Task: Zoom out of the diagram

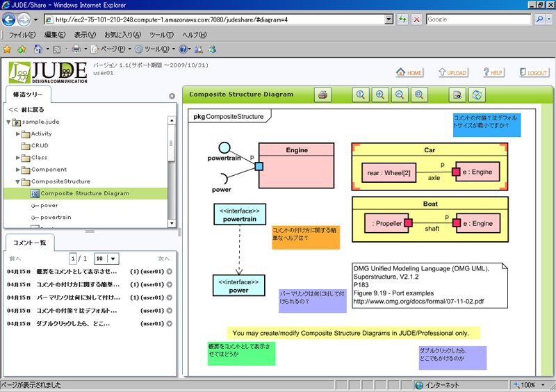Action: pyautogui.click(x=400, y=95)
